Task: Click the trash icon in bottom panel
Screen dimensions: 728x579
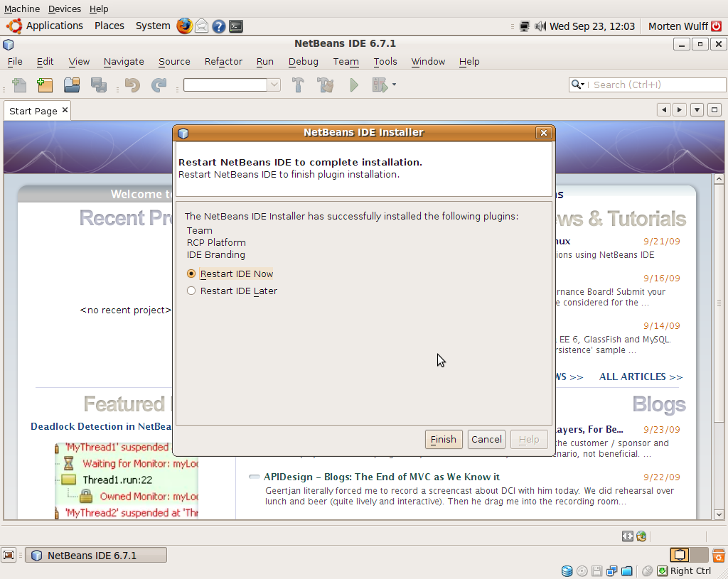Action: (718, 555)
